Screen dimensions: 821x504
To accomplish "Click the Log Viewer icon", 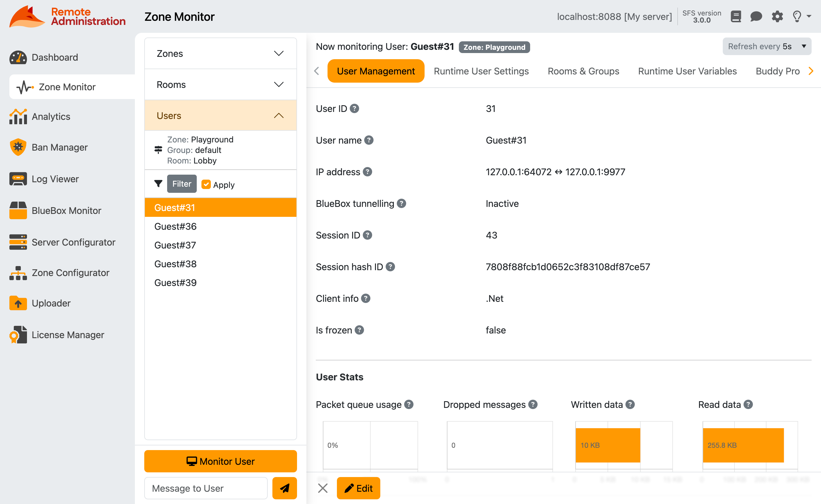I will (x=18, y=179).
